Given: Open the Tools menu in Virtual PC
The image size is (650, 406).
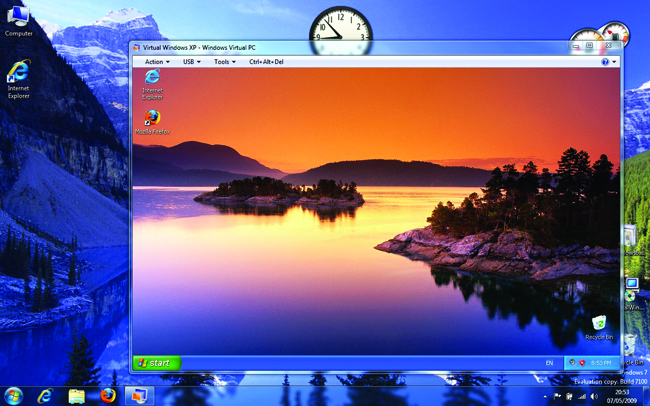Looking at the screenshot, I should pos(225,62).
